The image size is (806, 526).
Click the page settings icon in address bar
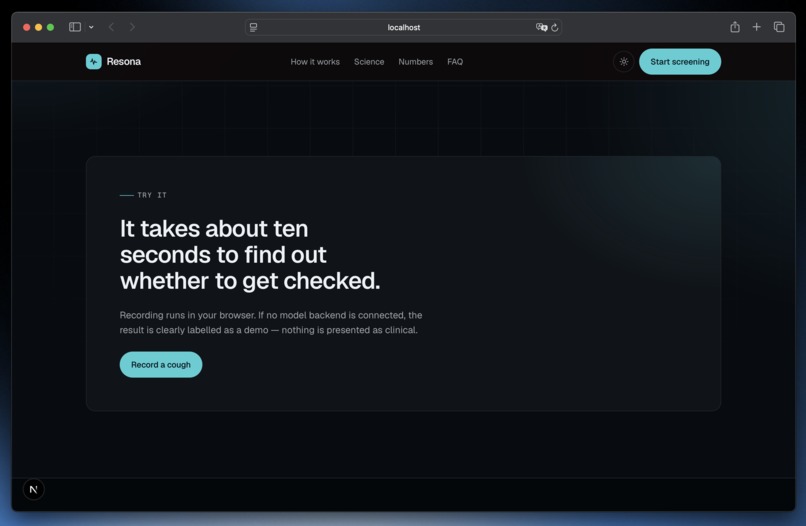(x=253, y=27)
